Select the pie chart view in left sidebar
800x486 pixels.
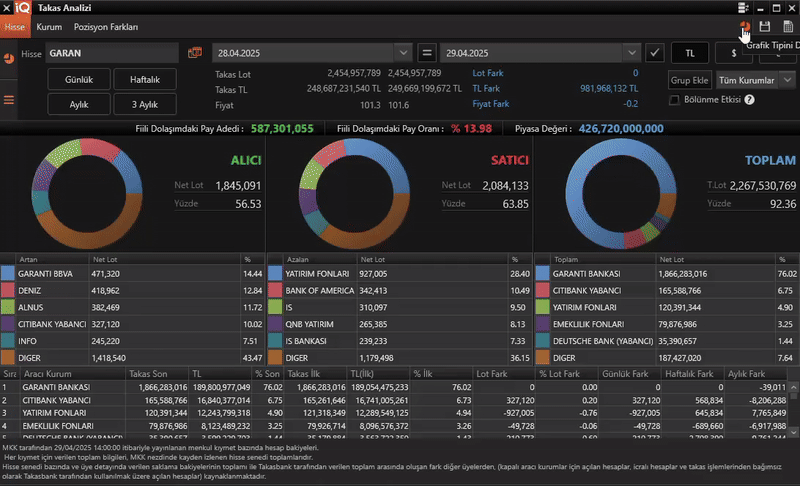tap(9, 59)
